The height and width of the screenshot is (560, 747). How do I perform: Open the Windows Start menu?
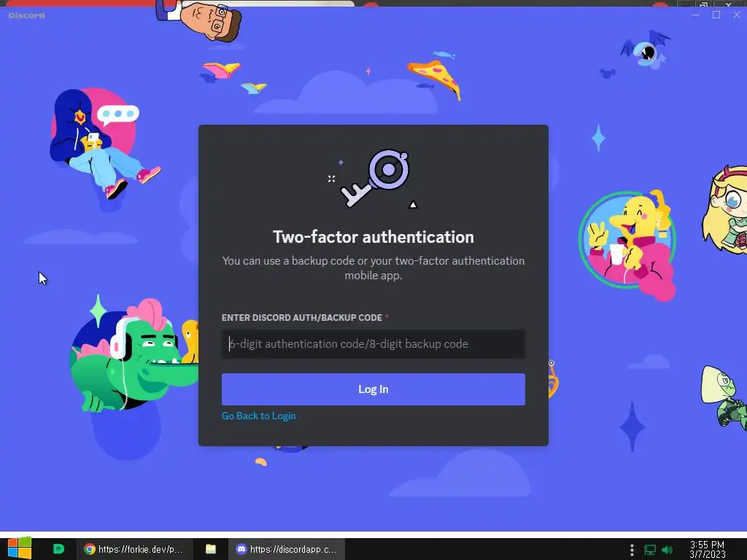(x=20, y=548)
